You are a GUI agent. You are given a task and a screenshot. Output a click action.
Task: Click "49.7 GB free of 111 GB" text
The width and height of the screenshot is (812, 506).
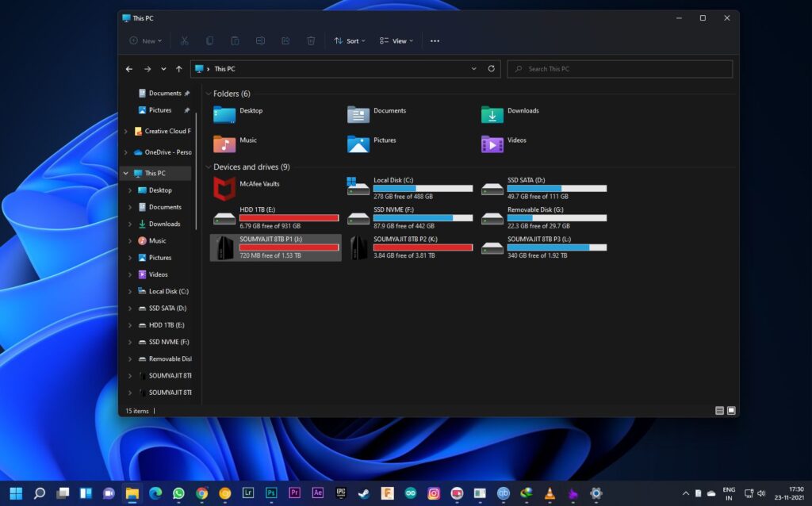[538, 196]
